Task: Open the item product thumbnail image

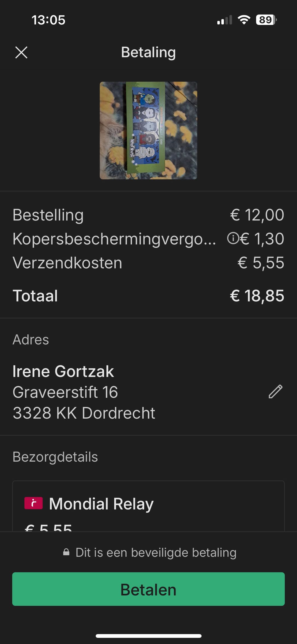Action: tap(148, 130)
